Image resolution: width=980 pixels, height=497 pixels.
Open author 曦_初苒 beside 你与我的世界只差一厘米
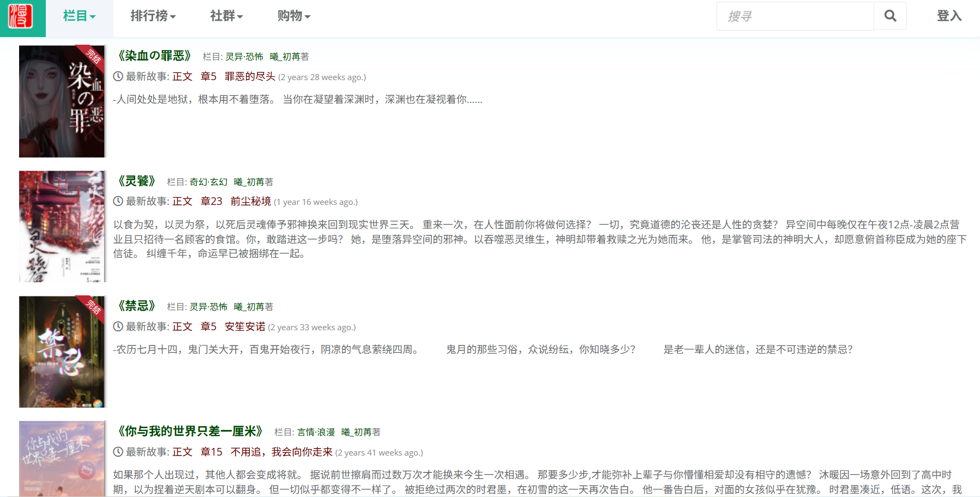pyautogui.click(x=356, y=432)
